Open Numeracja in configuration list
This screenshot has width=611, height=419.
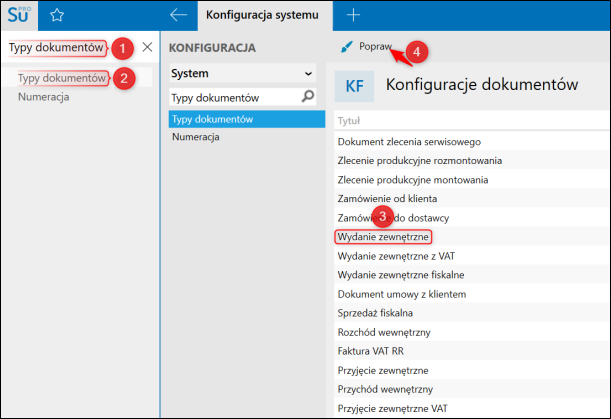click(x=196, y=137)
